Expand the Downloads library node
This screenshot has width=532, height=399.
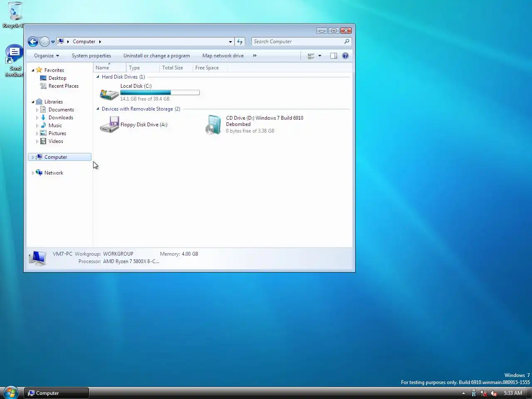pyautogui.click(x=37, y=118)
